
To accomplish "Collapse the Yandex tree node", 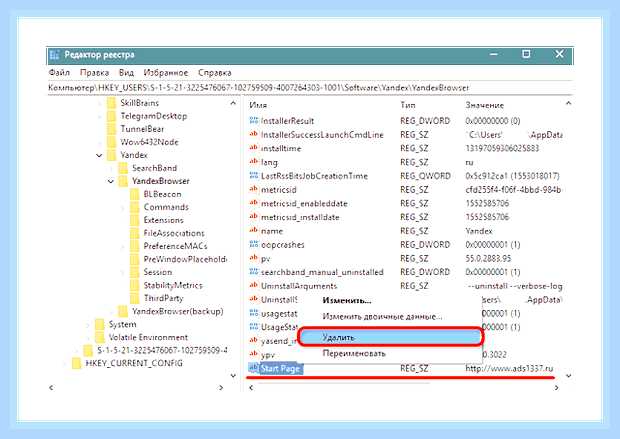I will (99, 155).
